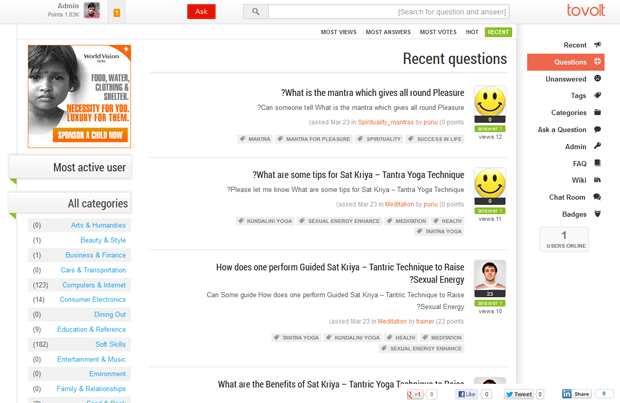Image resolution: width=620 pixels, height=403 pixels.
Task: Click the orange notification badge
Action: pos(117,12)
